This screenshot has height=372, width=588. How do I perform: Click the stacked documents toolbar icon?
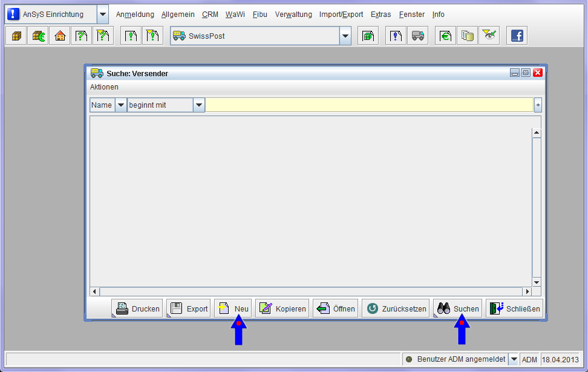coord(467,36)
